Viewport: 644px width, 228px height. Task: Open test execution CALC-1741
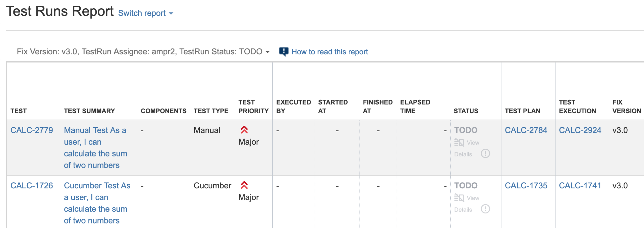pyautogui.click(x=580, y=186)
